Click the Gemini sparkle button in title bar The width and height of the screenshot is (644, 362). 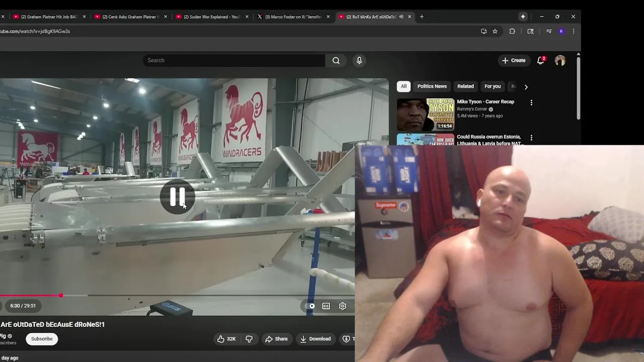[523, 17]
